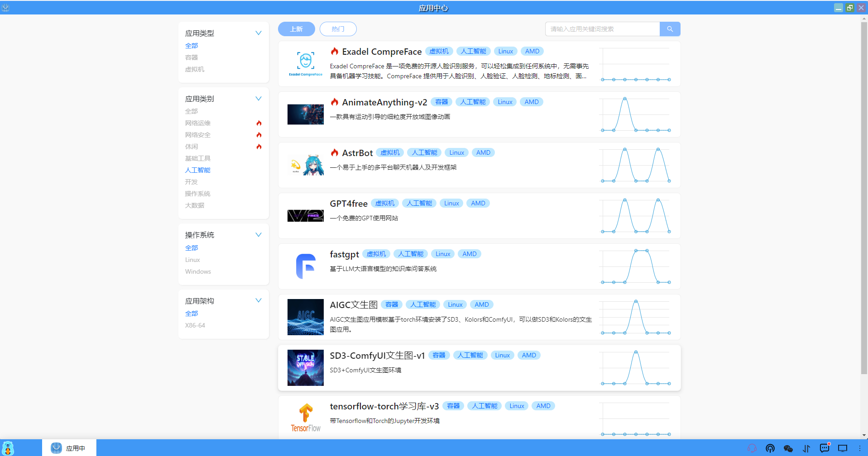Open the fastgpt app title
The width and height of the screenshot is (868, 456).
click(344, 254)
